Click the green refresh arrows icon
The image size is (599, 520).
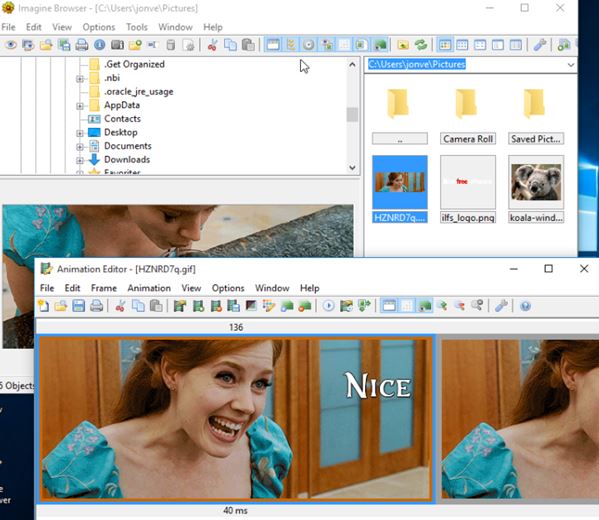tap(421, 45)
